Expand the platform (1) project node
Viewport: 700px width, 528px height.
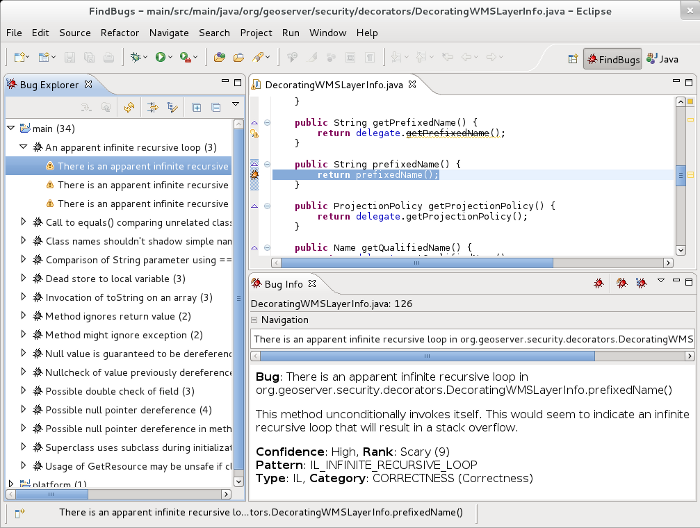11,483
